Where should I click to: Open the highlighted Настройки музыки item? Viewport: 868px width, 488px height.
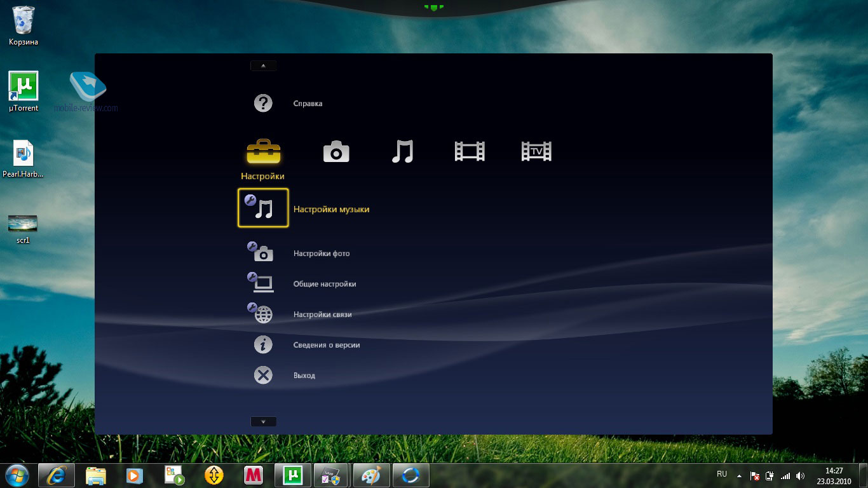(331, 209)
